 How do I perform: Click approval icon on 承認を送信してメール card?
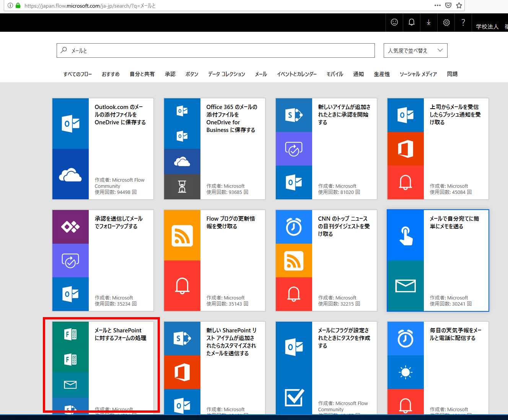[x=70, y=260]
